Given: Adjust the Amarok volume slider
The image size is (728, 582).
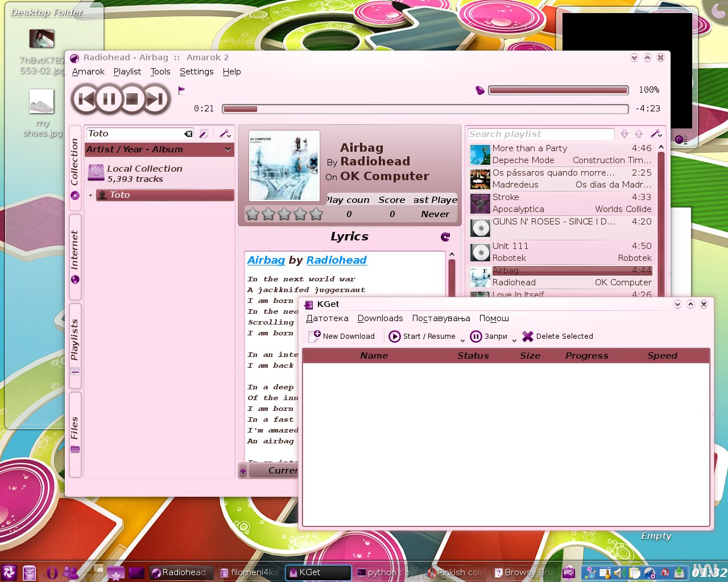Looking at the screenshot, I should [x=559, y=90].
